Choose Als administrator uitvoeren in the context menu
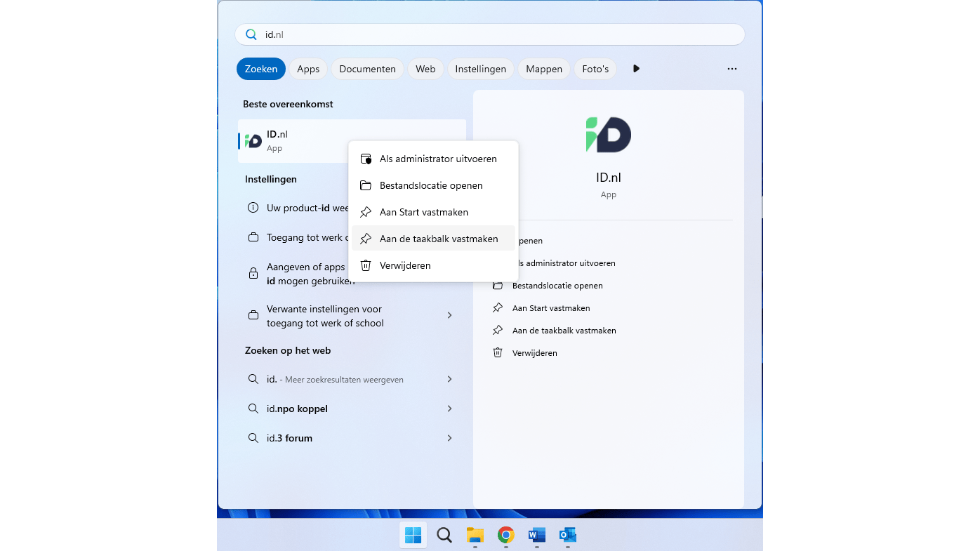The width and height of the screenshot is (980, 551). point(434,159)
